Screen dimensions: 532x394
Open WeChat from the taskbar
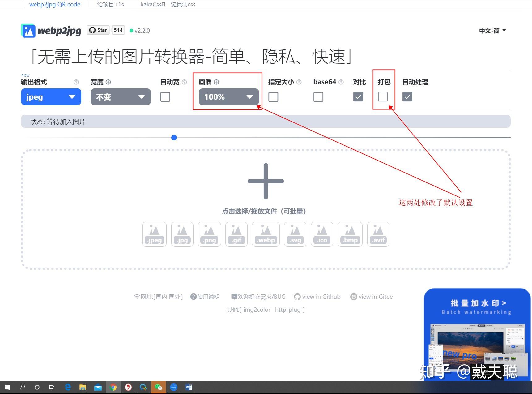[159, 387]
